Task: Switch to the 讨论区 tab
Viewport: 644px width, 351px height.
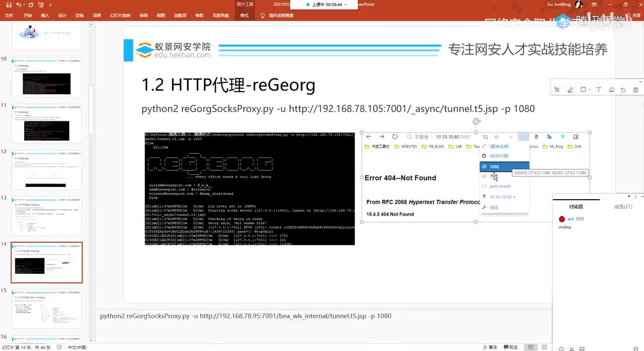Action: click(x=576, y=207)
